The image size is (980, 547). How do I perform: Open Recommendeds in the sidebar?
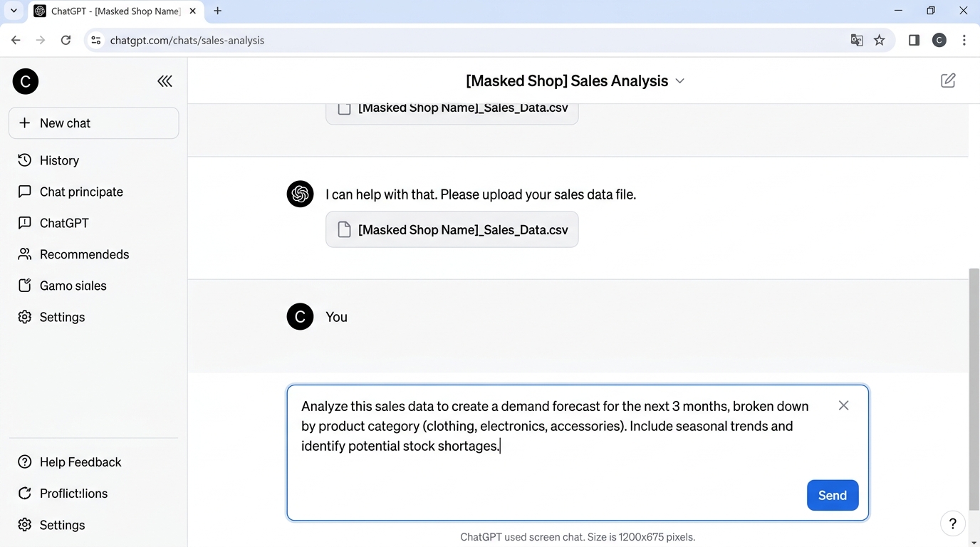coord(84,254)
